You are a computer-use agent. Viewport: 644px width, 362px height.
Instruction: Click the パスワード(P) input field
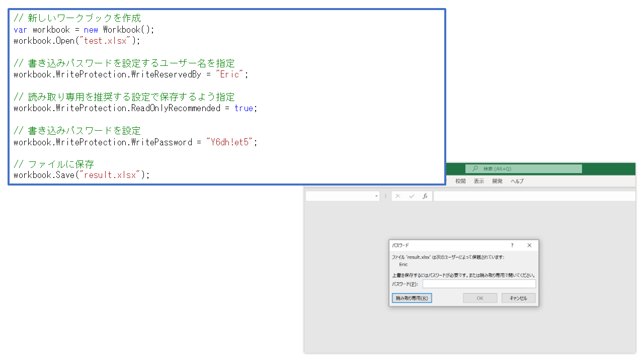[479, 284]
